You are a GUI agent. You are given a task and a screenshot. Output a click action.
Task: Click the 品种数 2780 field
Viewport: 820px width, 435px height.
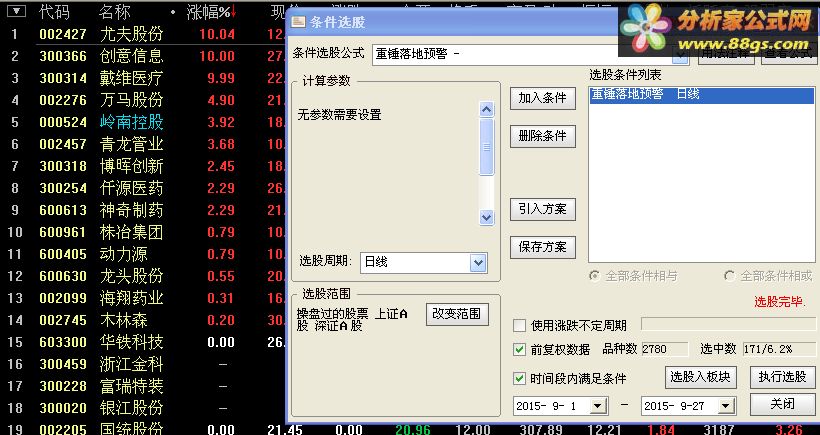665,349
